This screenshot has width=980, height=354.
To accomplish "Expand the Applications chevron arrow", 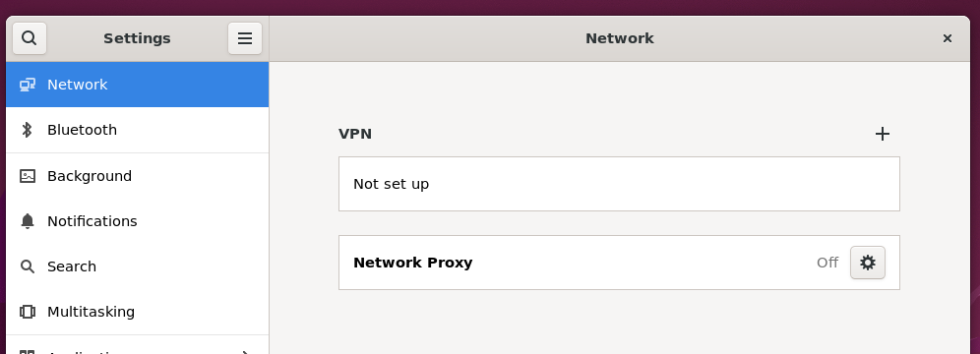I will [246, 351].
